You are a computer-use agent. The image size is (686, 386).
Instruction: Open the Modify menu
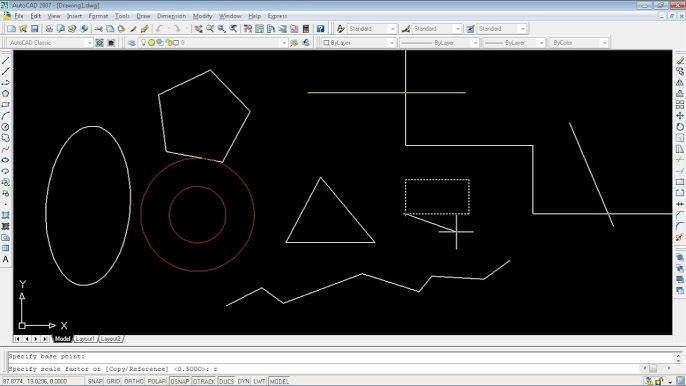click(203, 16)
